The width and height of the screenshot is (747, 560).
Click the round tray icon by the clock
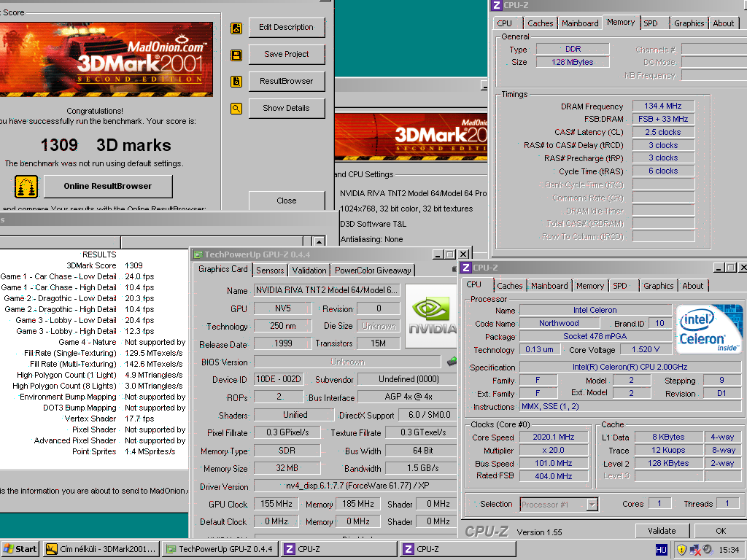coord(708,549)
